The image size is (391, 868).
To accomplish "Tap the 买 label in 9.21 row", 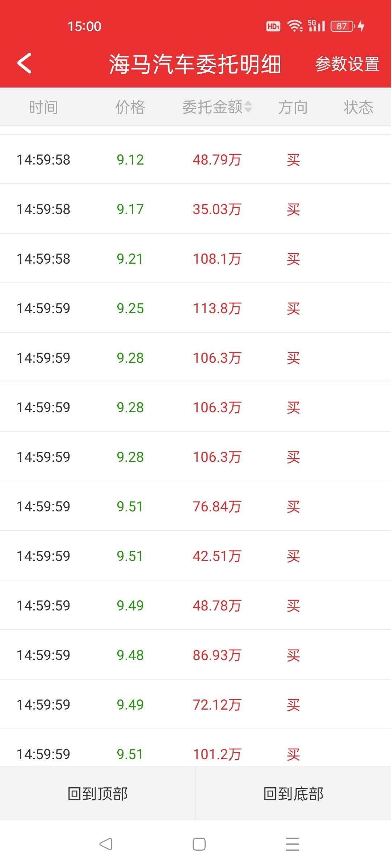I will 293,259.
